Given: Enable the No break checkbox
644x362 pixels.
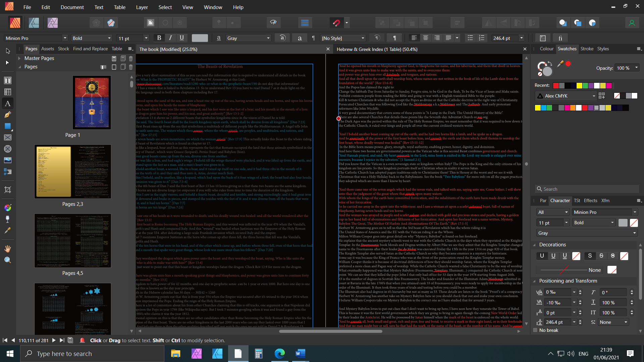Looking at the screenshot, I should click(535, 330).
